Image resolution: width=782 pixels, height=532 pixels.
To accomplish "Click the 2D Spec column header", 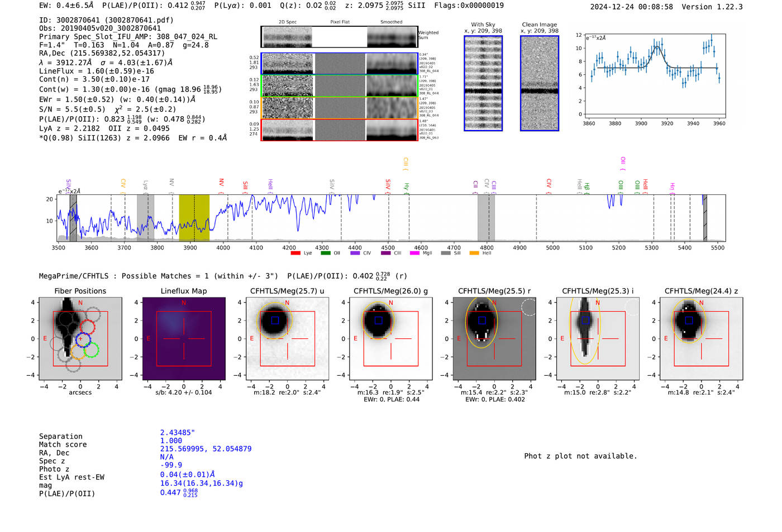I will [288, 22].
